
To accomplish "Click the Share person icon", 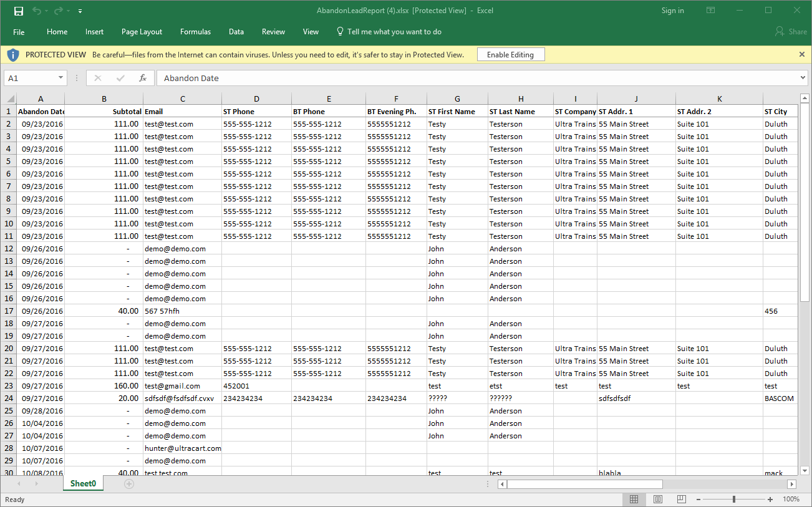I will click(x=780, y=31).
